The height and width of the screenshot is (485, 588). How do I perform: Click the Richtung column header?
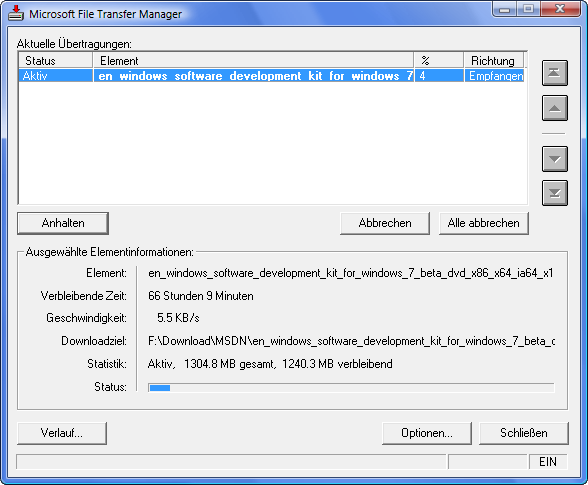[x=494, y=60]
